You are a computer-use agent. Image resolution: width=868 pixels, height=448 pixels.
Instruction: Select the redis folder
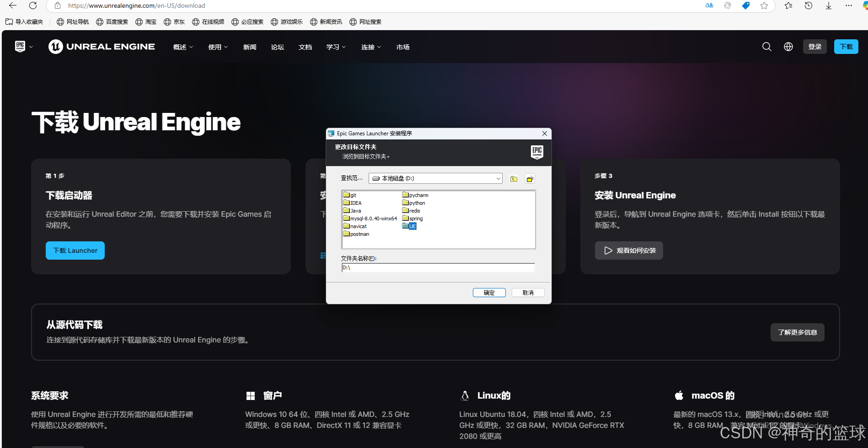tap(411, 211)
